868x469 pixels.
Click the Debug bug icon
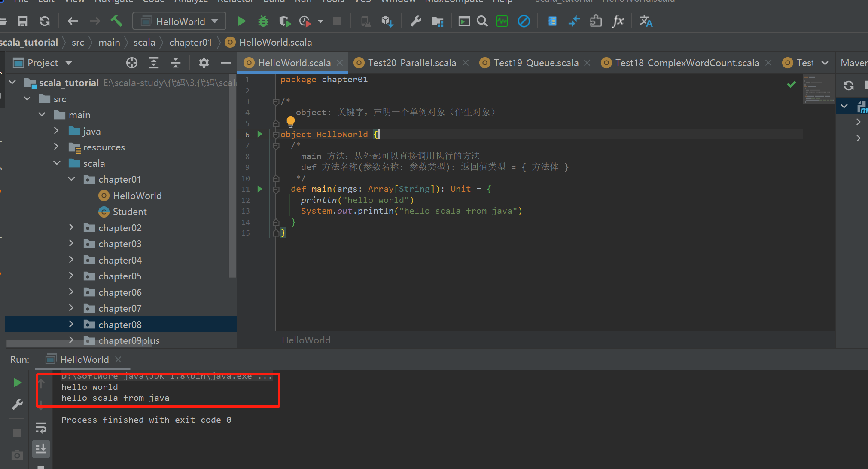coord(263,21)
